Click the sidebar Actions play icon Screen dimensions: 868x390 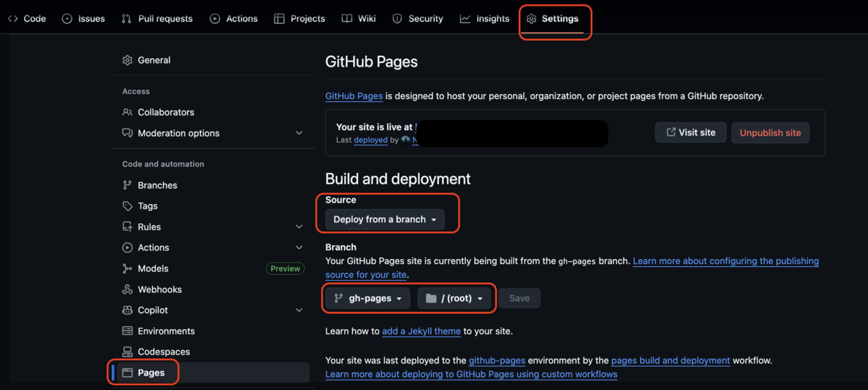(127, 247)
